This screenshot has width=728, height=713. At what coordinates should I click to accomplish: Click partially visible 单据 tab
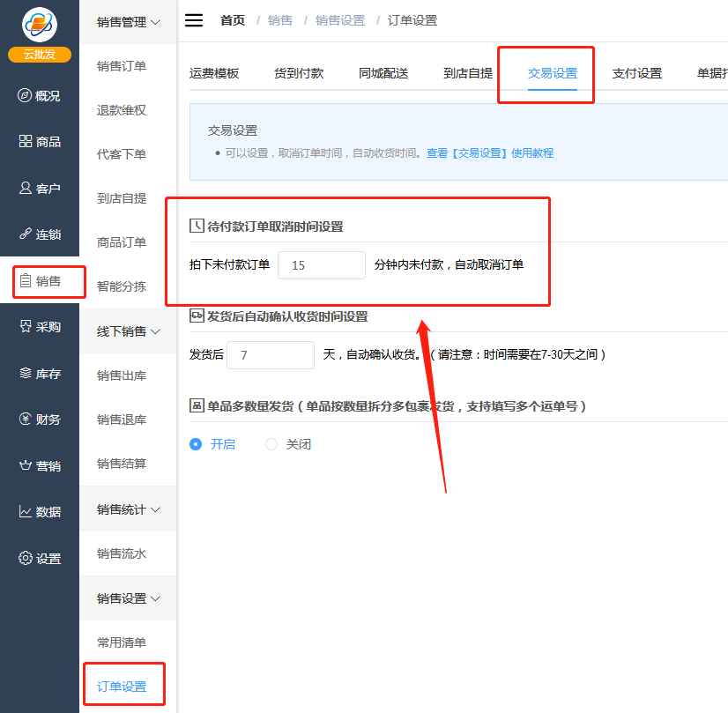(x=712, y=73)
